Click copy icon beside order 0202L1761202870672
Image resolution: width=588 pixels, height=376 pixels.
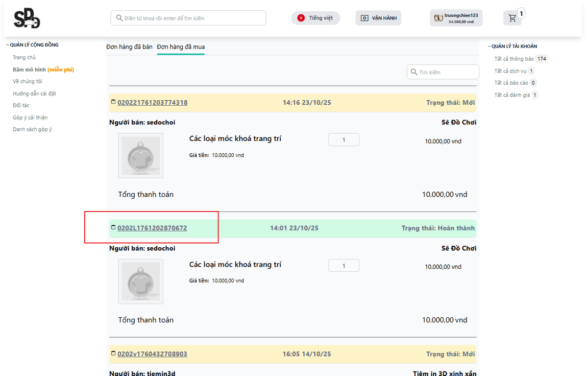[x=114, y=228]
